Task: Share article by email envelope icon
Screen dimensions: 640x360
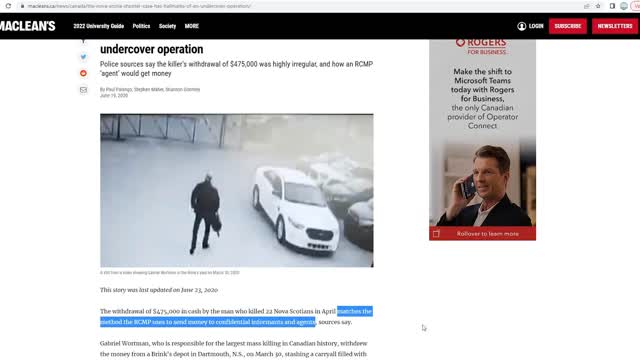Action: point(83,90)
